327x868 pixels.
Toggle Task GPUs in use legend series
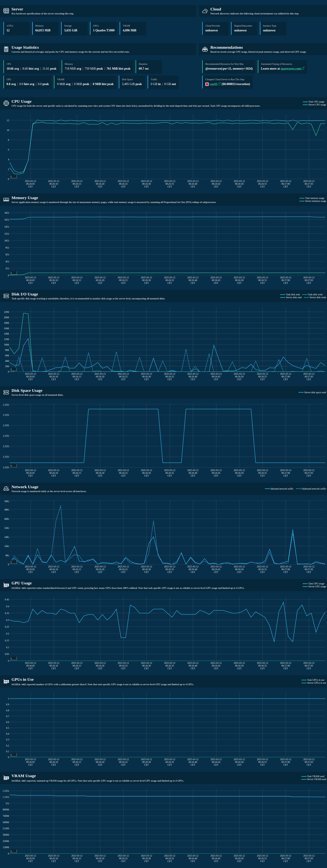(313, 680)
